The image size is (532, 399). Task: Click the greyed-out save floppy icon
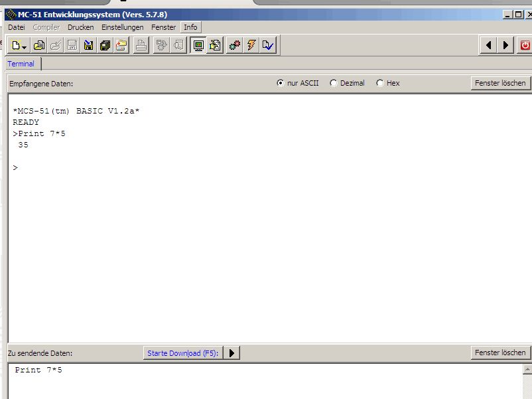(x=72, y=45)
